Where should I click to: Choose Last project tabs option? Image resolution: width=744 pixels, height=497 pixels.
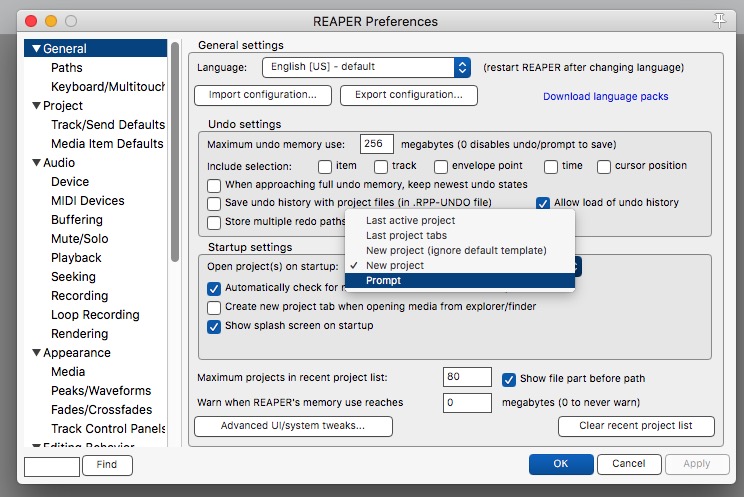[460, 235]
